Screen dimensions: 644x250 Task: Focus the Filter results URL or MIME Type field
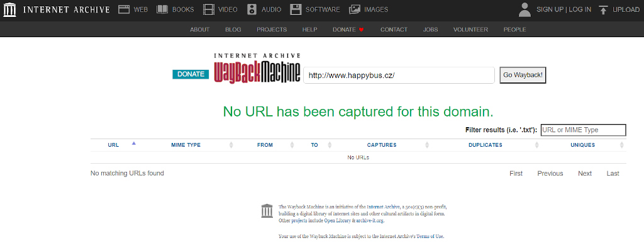583,130
